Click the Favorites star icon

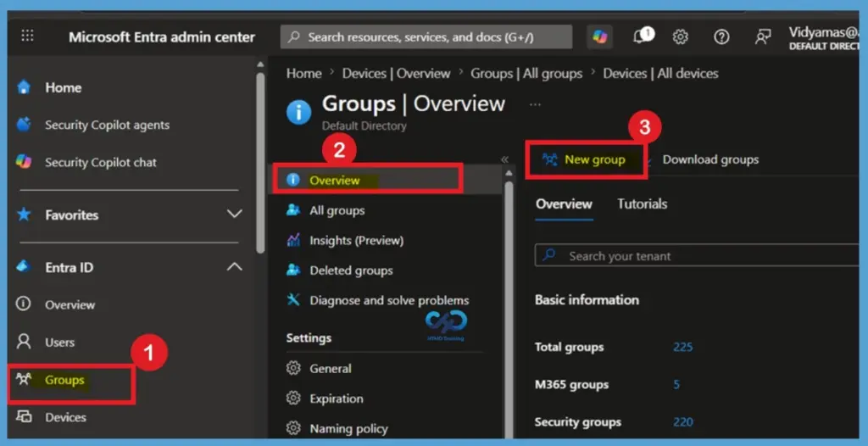24,215
